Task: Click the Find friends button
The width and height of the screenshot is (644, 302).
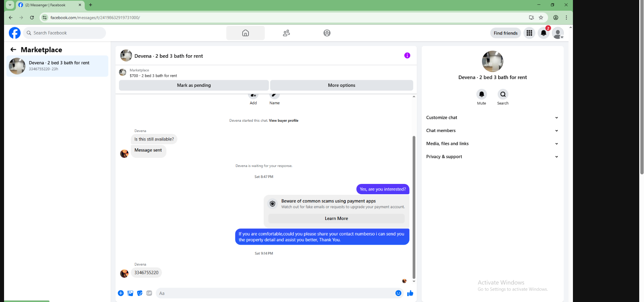Action: 505,33
